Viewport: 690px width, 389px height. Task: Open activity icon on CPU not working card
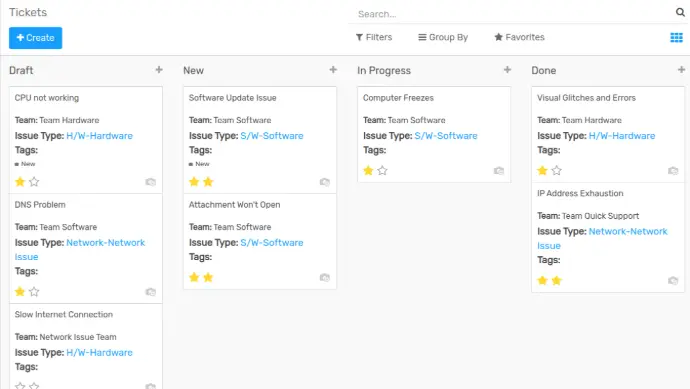click(x=150, y=182)
